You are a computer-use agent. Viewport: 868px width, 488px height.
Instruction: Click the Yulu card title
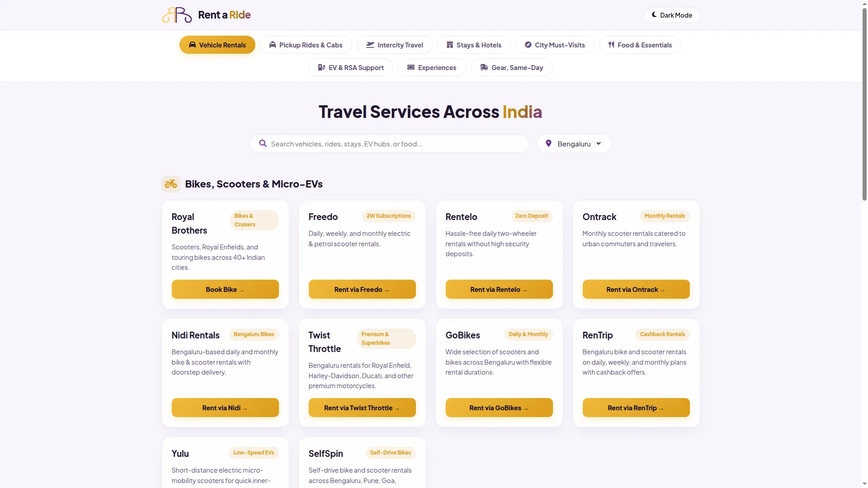[x=180, y=454]
